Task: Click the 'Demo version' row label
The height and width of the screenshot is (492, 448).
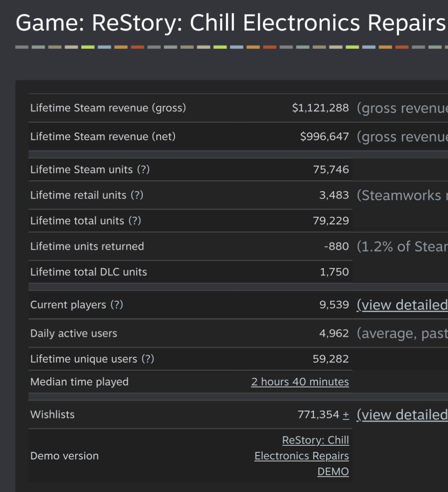Action: [x=65, y=456]
